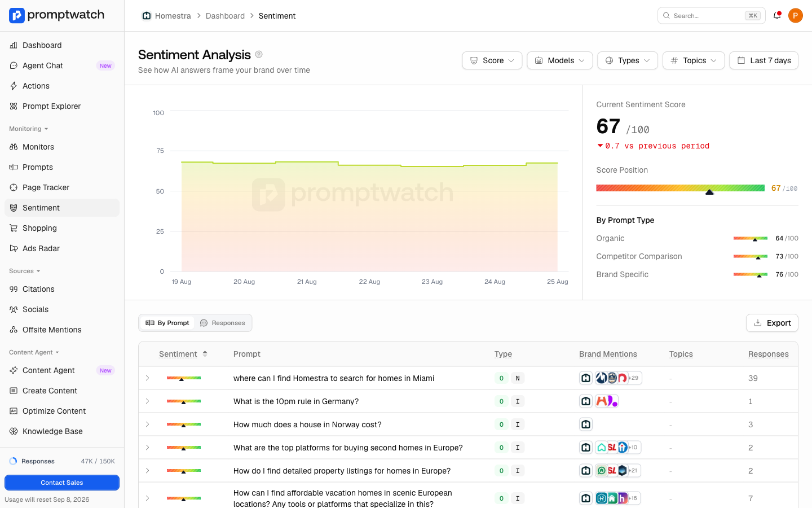
Task: Collapse the Sources section
Action: (x=25, y=271)
